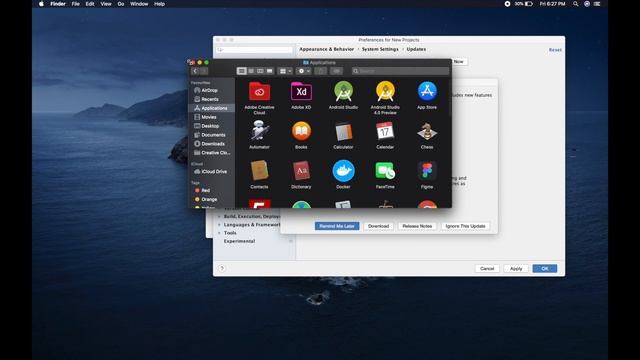The image size is (640, 360).
Task: Open the Adobe XD application
Action: click(x=301, y=91)
